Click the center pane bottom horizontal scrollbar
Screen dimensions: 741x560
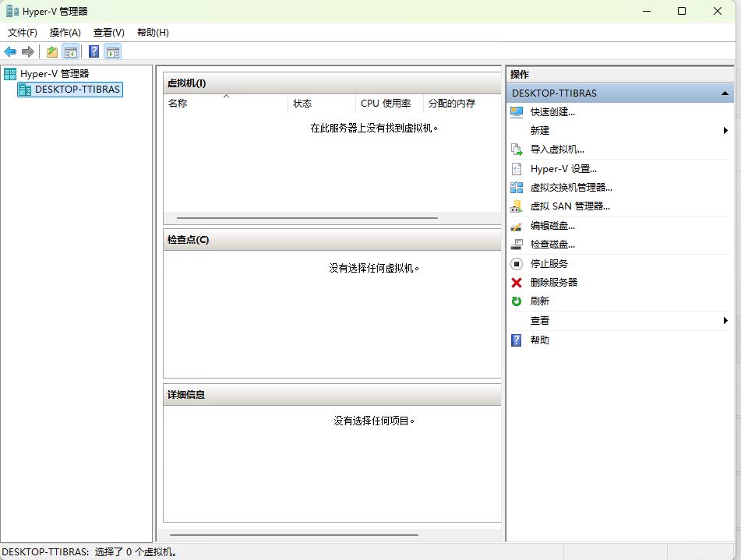click(x=294, y=535)
